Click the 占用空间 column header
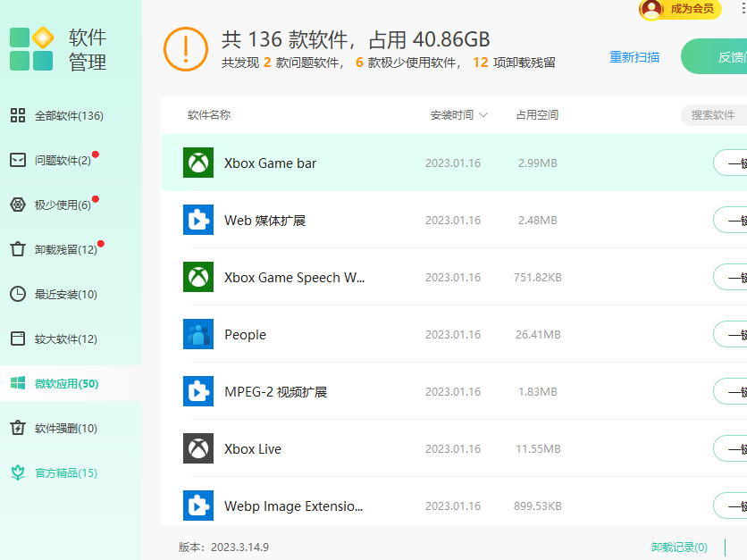The height and width of the screenshot is (560, 747). (537, 114)
